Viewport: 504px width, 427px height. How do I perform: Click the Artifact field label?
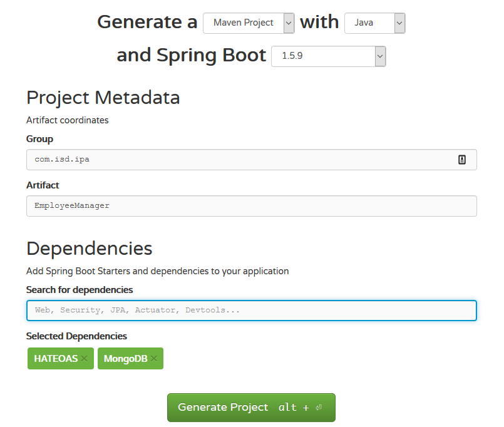click(x=43, y=185)
